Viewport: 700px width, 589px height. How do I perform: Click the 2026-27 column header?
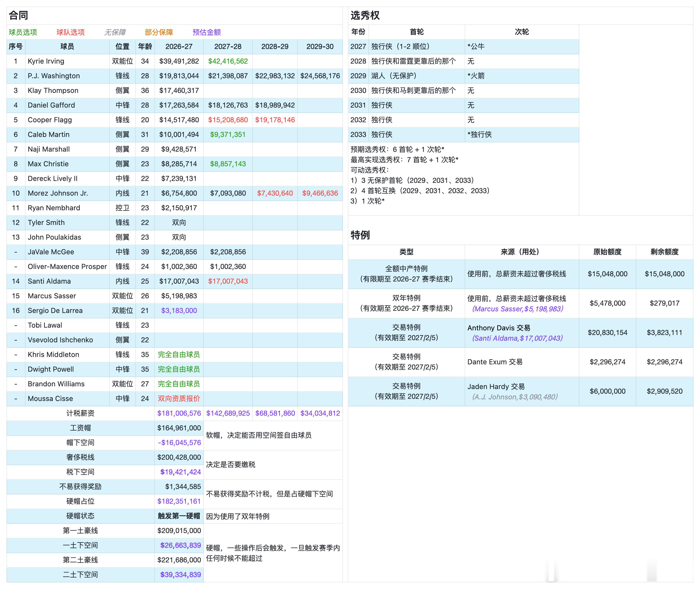pos(179,47)
